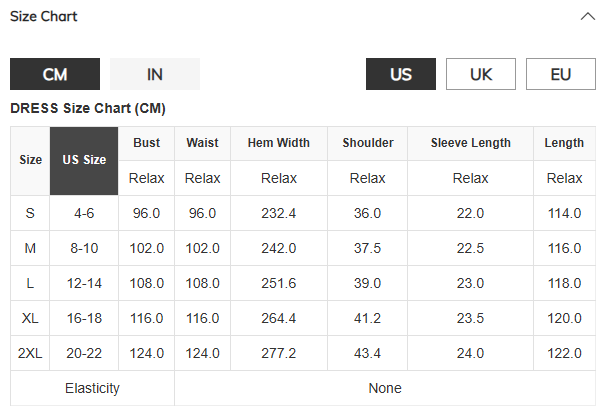Click the Size Chart heading
This screenshot has height=412, width=603.
(x=43, y=16)
